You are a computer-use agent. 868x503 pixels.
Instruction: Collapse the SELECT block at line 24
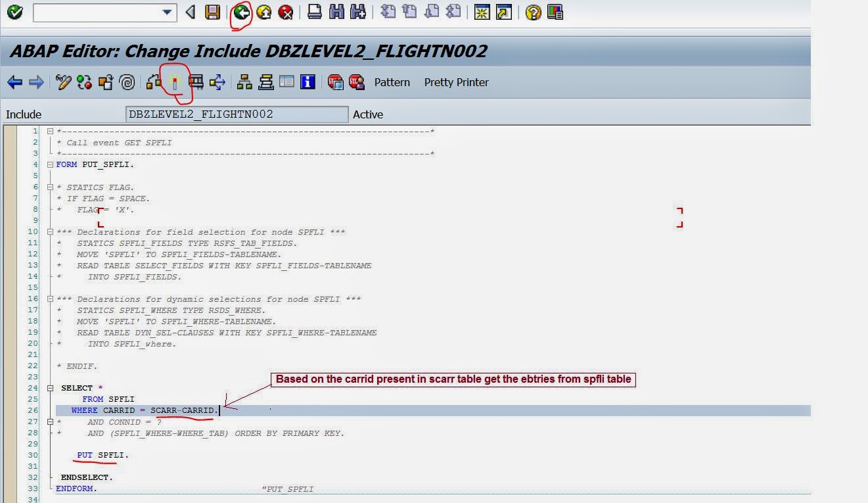51,388
